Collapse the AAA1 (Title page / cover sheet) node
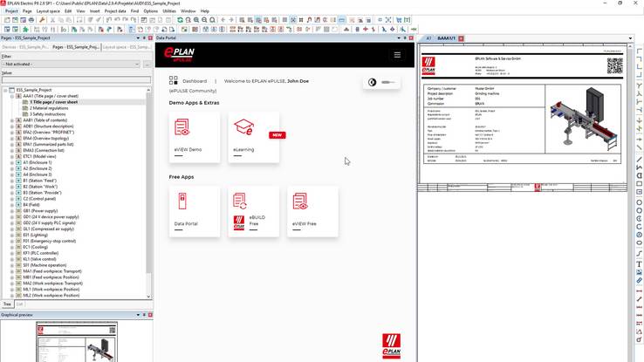This screenshot has width=644, height=362. (12, 96)
